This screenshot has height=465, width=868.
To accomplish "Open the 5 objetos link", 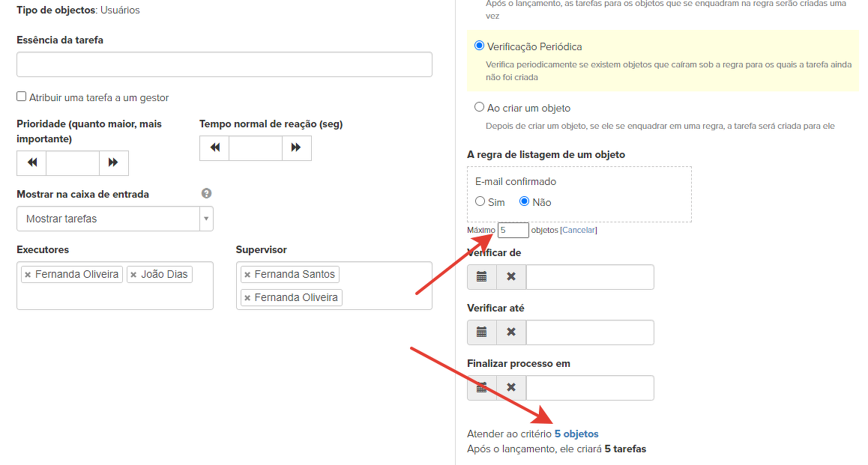I will coord(576,434).
